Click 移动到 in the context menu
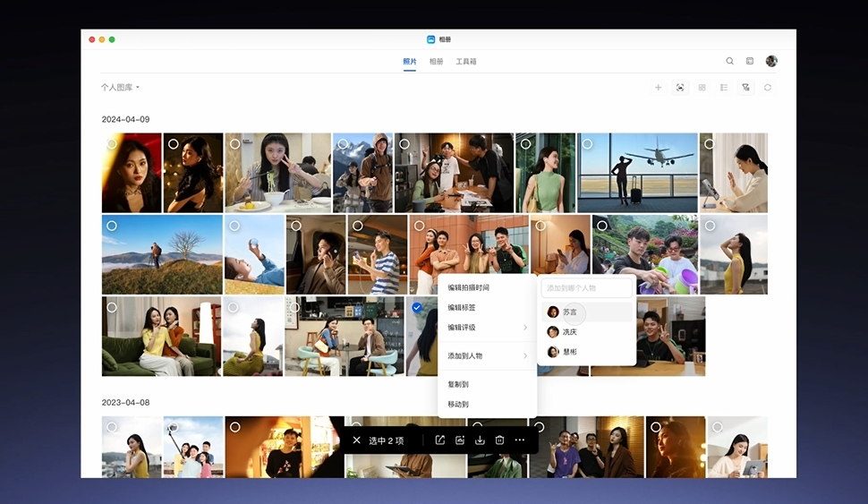The image size is (868, 504). point(458,404)
